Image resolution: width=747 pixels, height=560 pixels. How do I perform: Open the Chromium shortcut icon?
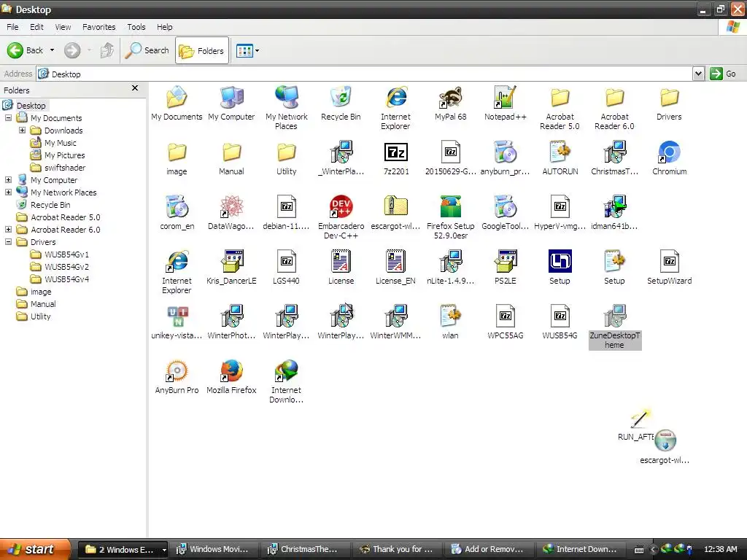tap(669, 152)
